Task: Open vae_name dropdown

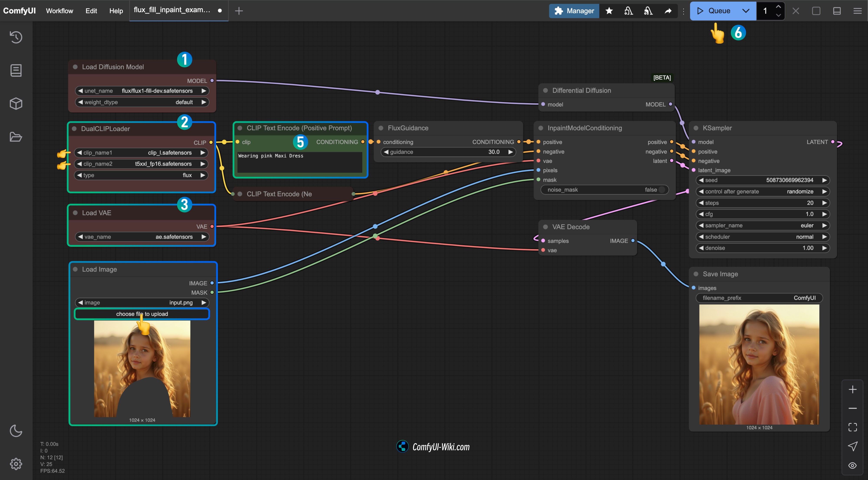Action: pos(142,237)
